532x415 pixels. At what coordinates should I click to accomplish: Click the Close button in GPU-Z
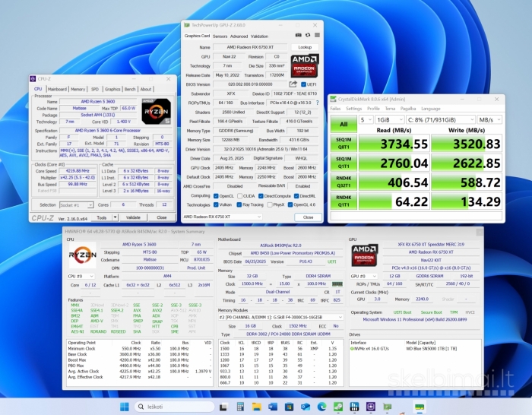point(308,217)
